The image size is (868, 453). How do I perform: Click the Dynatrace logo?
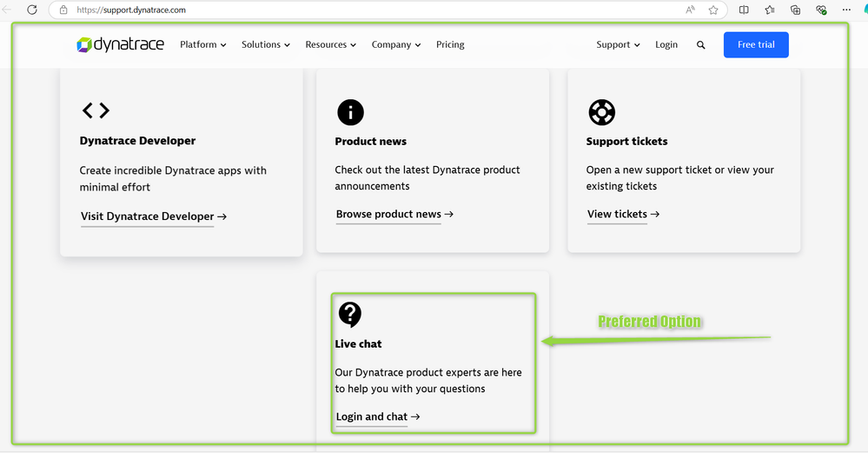pyautogui.click(x=120, y=45)
